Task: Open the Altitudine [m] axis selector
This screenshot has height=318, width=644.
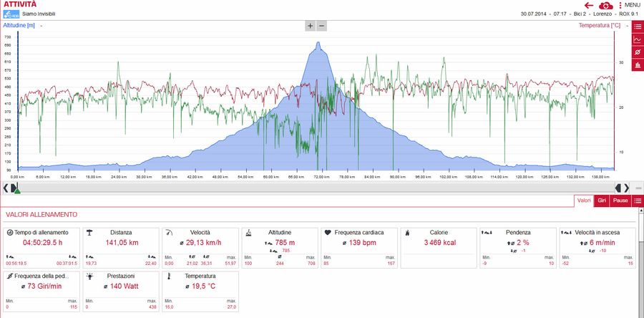Action: tap(19, 26)
